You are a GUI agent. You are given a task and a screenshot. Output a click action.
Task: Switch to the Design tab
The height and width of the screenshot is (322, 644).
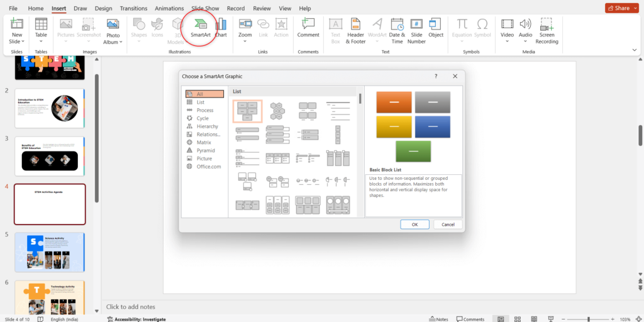coord(103,9)
